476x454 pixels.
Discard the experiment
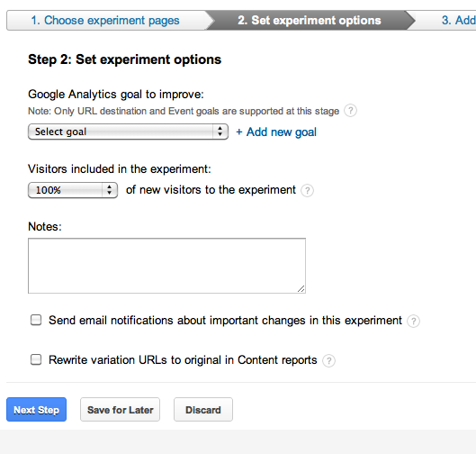[203, 410]
